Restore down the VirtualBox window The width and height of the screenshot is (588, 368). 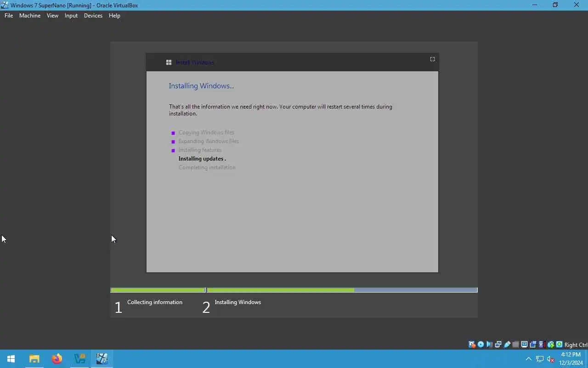pyautogui.click(x=555, y=5)
